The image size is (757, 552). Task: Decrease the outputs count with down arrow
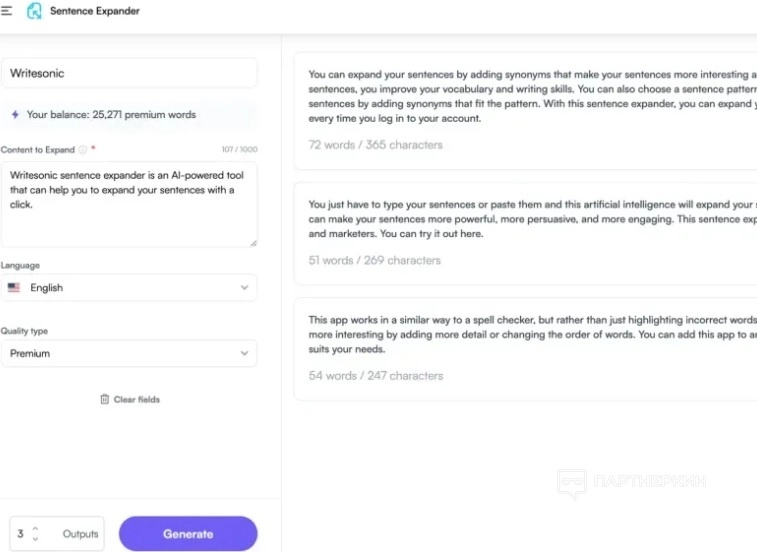[35, 539]
